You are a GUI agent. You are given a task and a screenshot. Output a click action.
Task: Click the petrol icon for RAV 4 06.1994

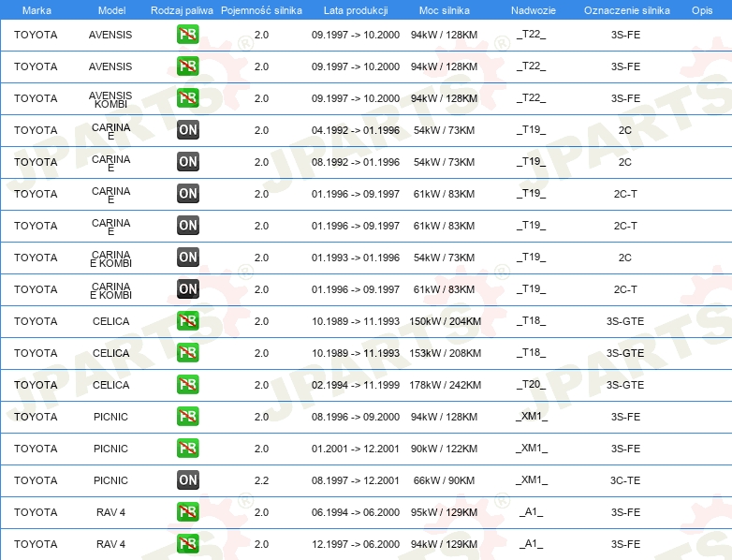187,512
